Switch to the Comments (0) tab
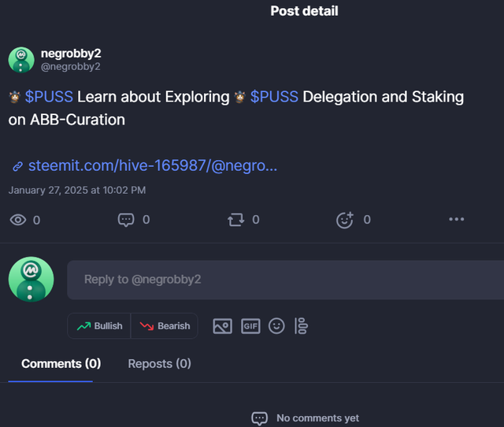 click(61, 364)
